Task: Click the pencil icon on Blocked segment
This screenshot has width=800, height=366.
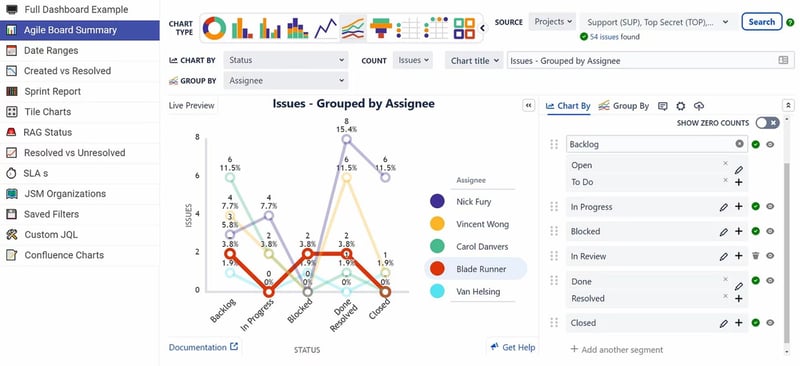Action: 723,232
